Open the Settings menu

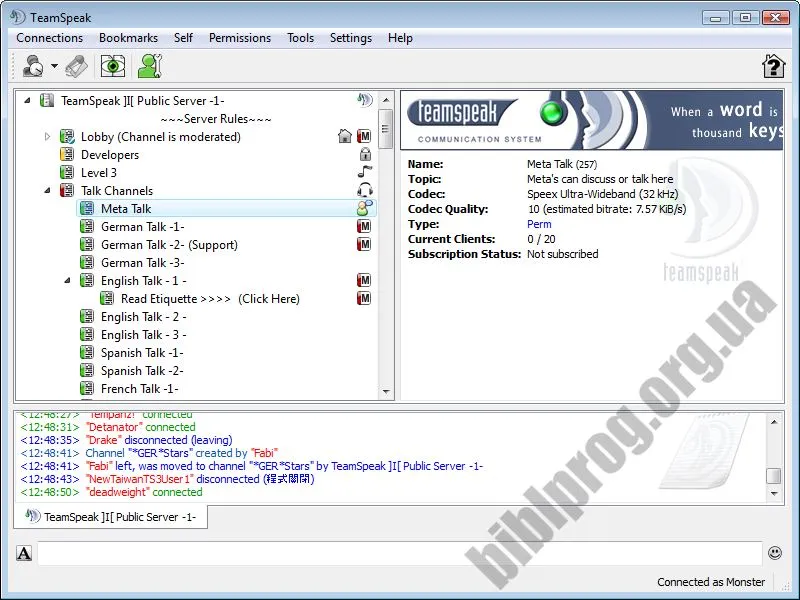coord(351,38)
